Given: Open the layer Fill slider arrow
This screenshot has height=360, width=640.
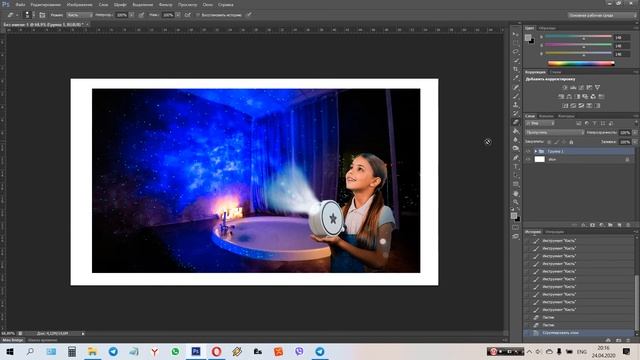Looking at the screenshot, I should [635, 142].
